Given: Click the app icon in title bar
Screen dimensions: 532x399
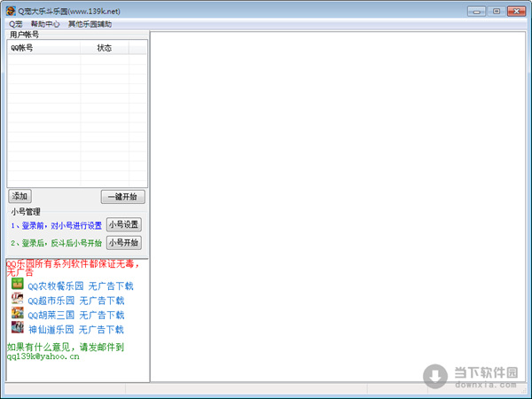Looking at the screenshot, I should pos(11,11).
